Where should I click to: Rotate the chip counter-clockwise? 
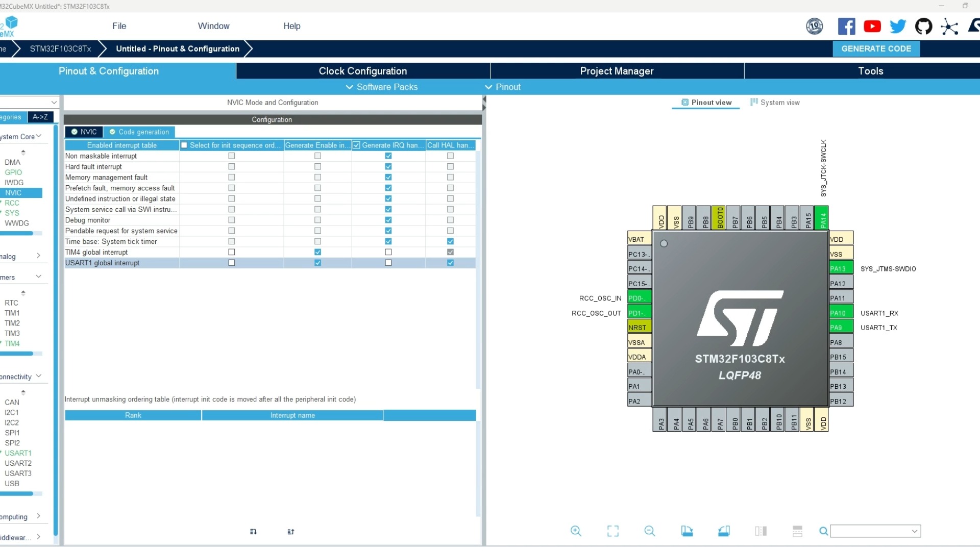pyautogui.click(x=724, y=531)
